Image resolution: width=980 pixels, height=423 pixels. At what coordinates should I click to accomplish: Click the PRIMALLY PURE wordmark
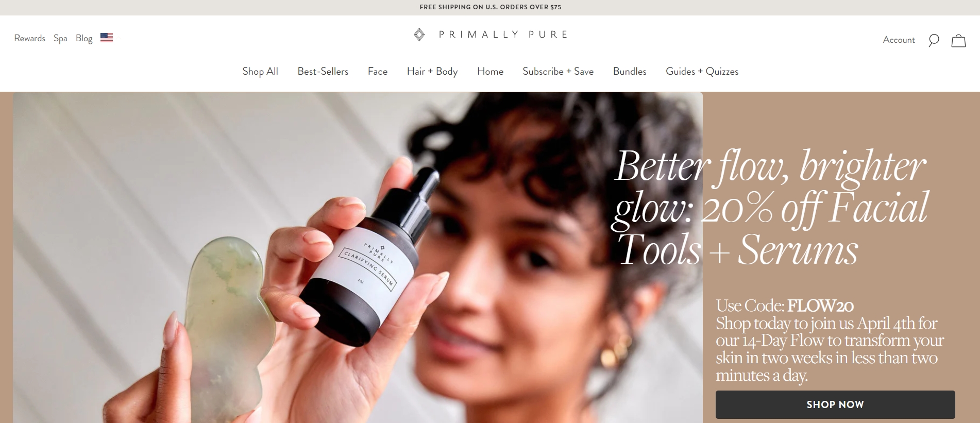pos(503,35)
